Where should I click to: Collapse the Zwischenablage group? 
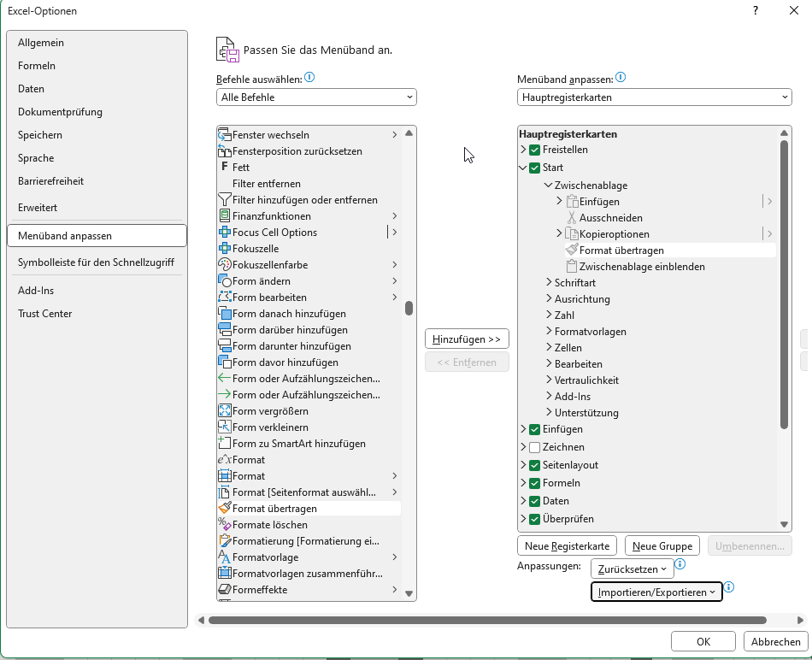pyautogui.click(x=548, y=185)
